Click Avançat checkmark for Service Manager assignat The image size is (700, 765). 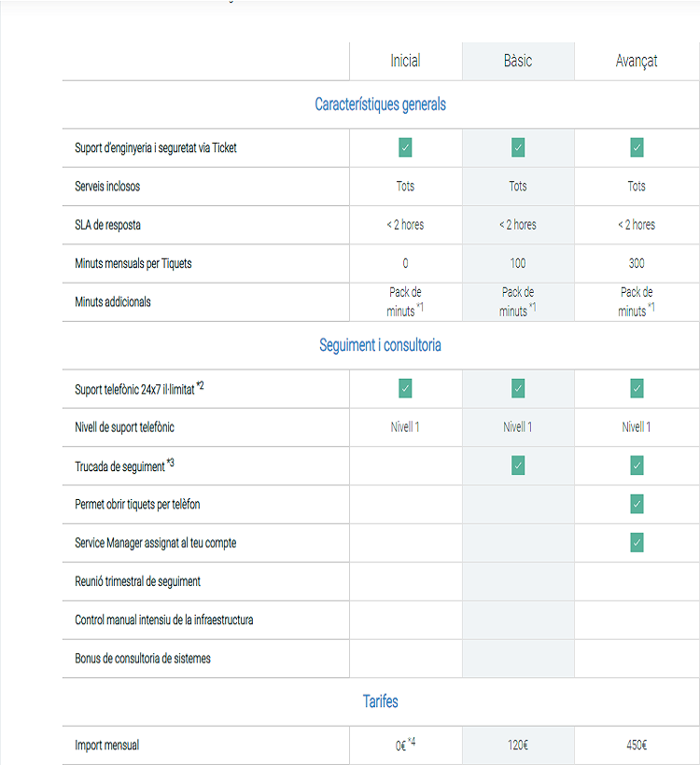point(637,543)
